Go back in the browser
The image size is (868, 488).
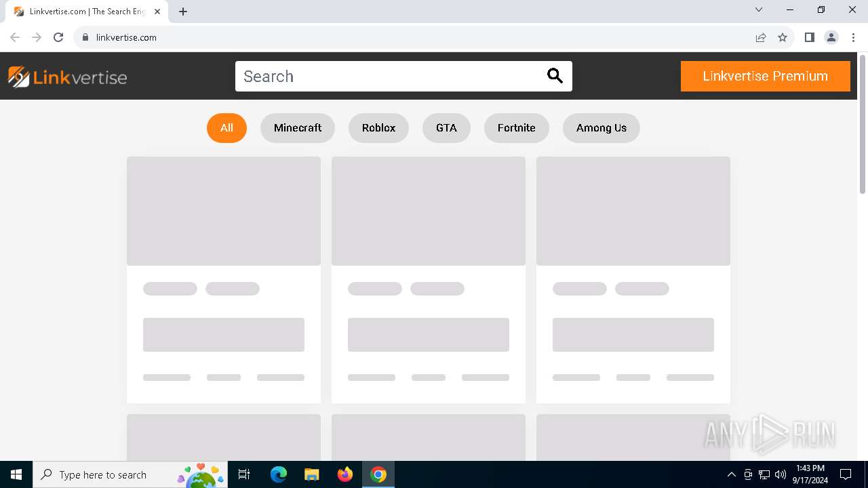click(x=15, y=37)
